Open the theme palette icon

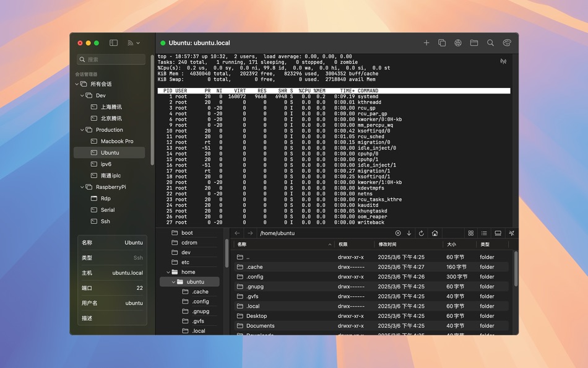(x=507, y=43)
